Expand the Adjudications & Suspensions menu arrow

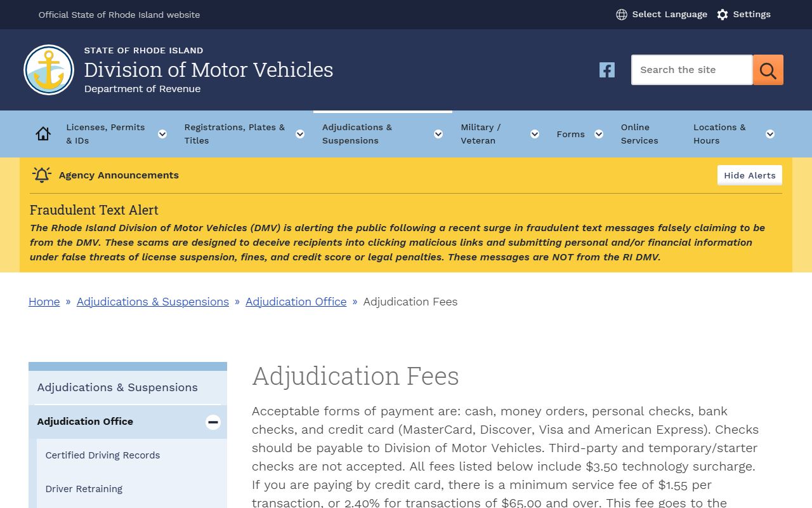tap(438, 134)
